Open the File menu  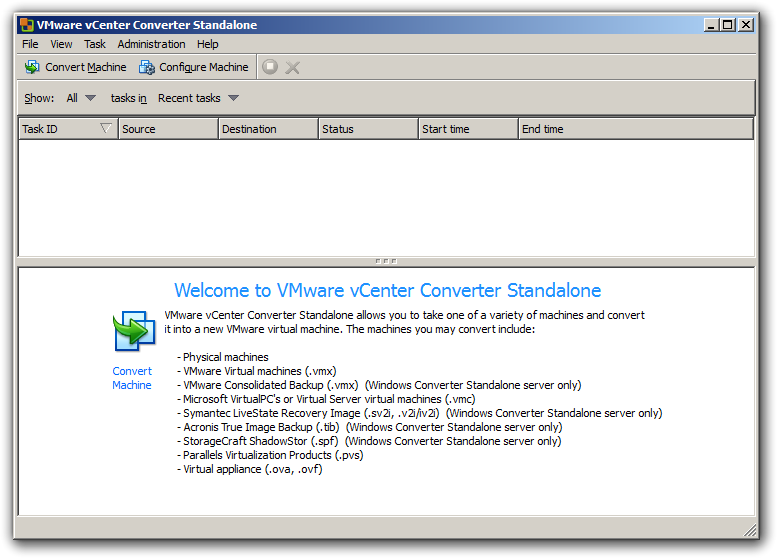(30, 44)
